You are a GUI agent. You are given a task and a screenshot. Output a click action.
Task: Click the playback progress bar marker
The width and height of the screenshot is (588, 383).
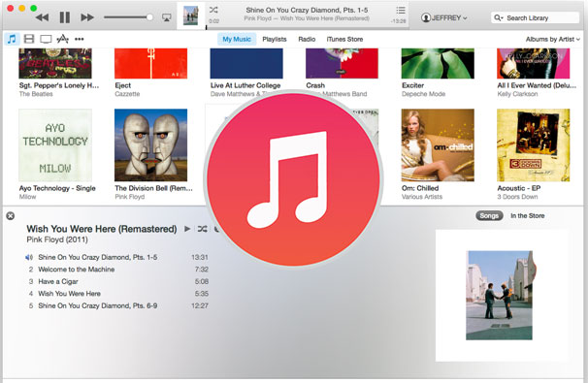pyautogui.click(x=207, y=27)
